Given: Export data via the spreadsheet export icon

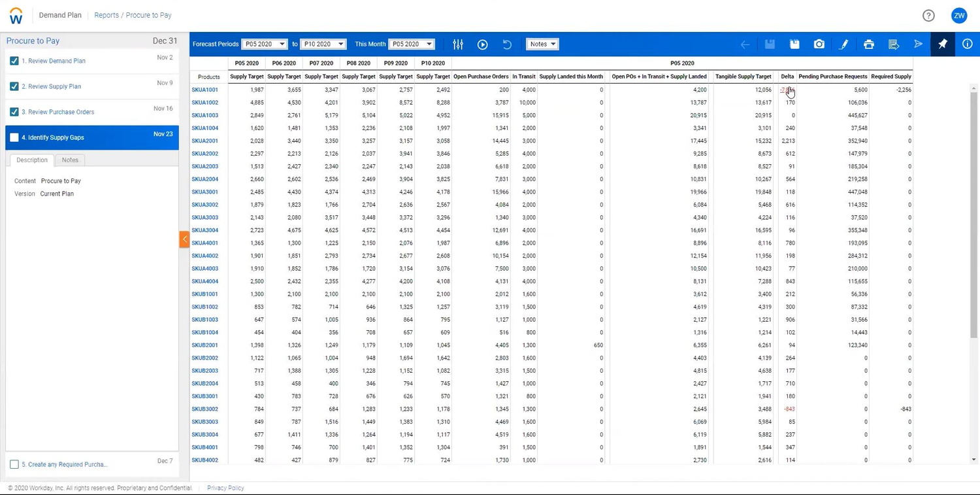Looking at the screenshot, I should pos(893,44).
